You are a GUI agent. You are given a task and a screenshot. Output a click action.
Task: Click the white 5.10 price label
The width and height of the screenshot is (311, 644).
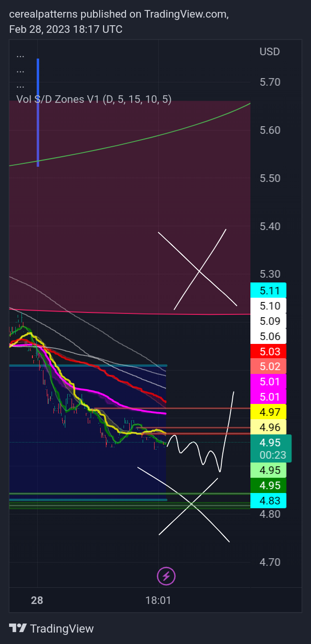(x=268, y=305)
